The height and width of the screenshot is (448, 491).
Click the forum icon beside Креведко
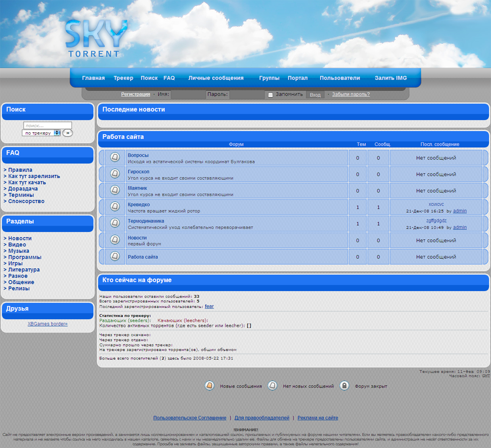click(114, 207)
